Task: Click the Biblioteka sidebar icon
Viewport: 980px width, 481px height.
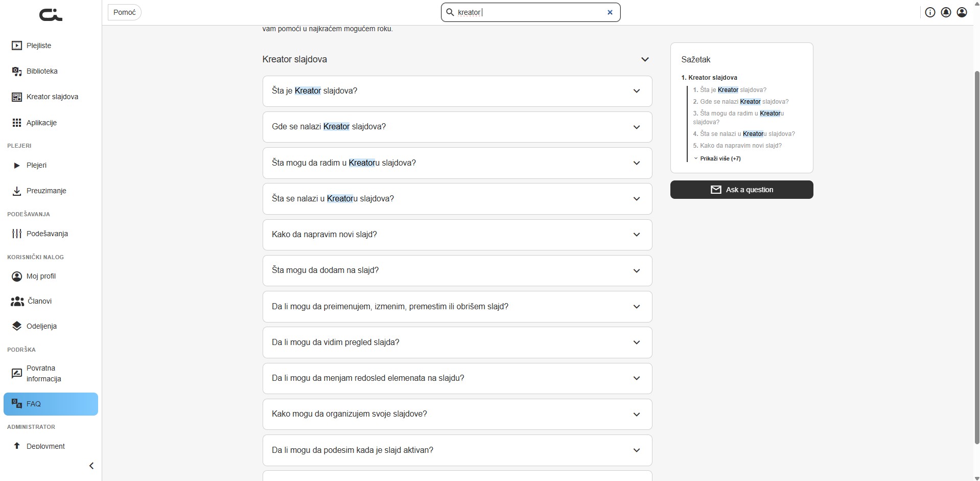Action: tap(17, 71)
